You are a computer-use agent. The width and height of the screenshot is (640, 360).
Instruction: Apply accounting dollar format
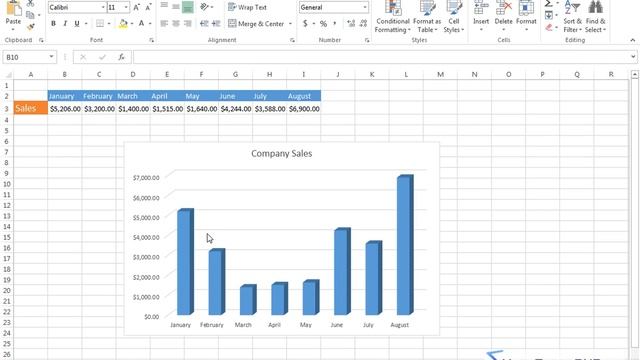click(x=305, y=24)
